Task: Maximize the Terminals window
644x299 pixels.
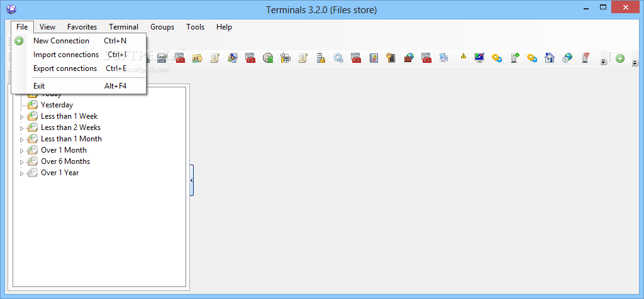Action: (x=603, y=7)
